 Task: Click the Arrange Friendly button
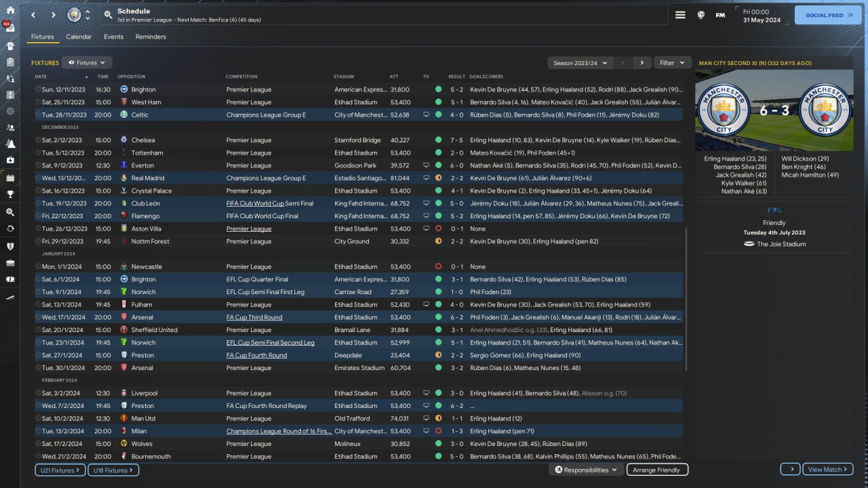[x=657, y=470]
